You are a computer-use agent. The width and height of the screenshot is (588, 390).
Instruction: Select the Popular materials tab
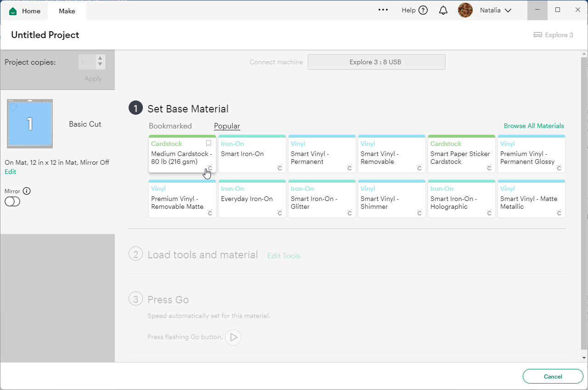227,126
